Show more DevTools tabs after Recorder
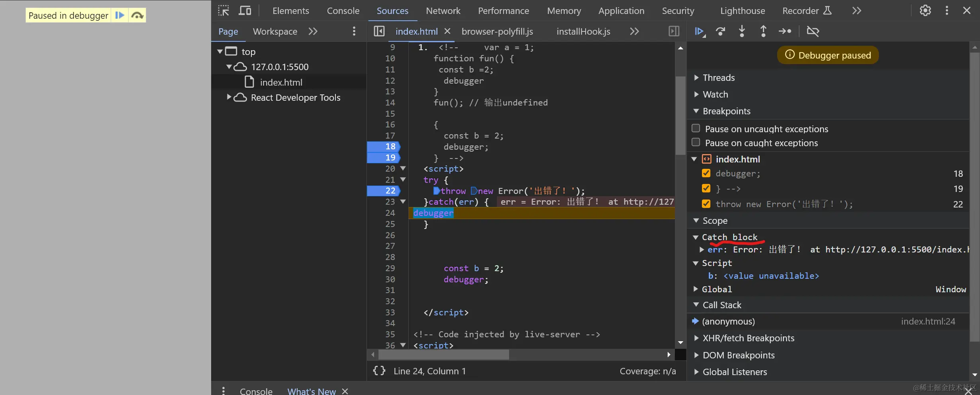The image size is (980, 395). coord(857,10)
